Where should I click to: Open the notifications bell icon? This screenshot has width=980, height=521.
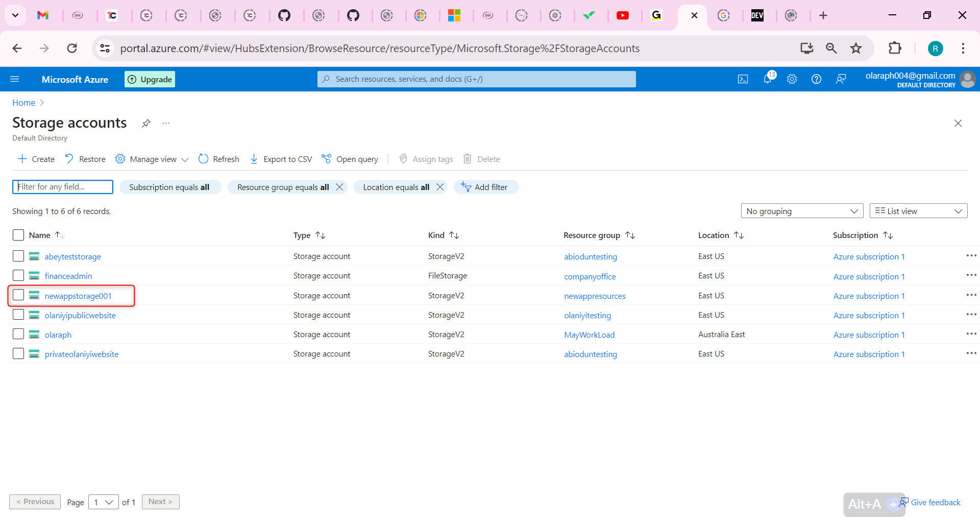pos(767,79)
